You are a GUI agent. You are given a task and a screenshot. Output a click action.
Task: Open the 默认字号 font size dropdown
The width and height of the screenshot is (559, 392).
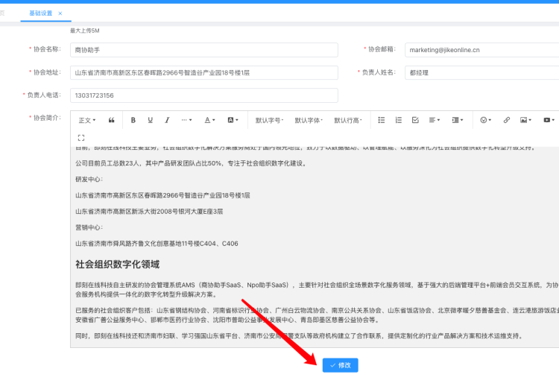[x=270, y=120]
